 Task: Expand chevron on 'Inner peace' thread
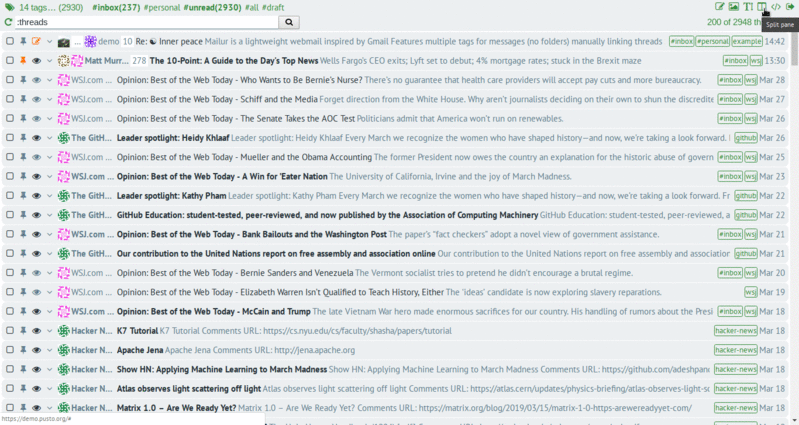click(x=49, y=41)
